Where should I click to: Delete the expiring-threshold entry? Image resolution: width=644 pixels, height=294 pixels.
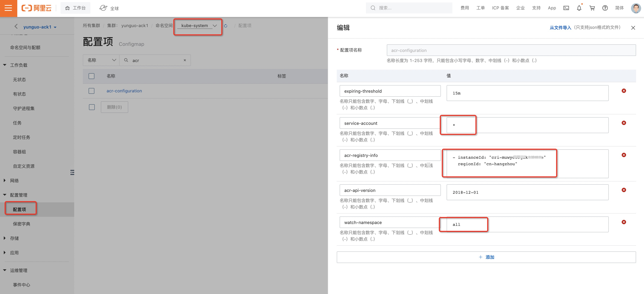[x=624, y=91]
